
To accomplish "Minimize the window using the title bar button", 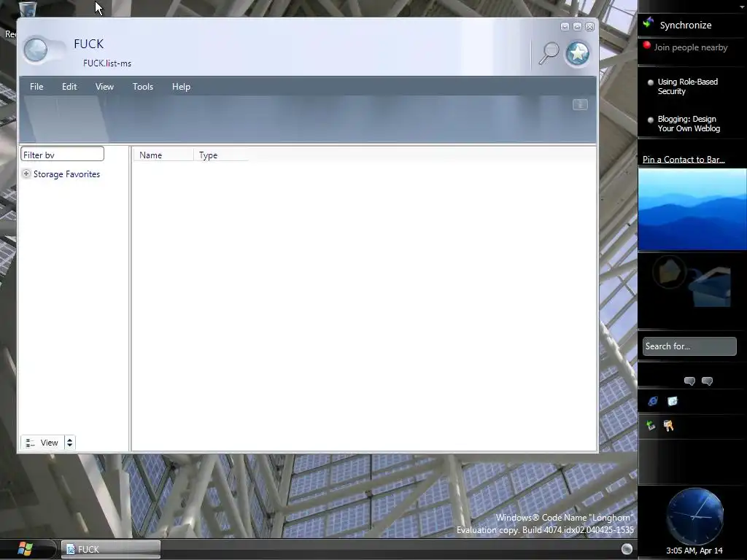I will click(565, 27).
